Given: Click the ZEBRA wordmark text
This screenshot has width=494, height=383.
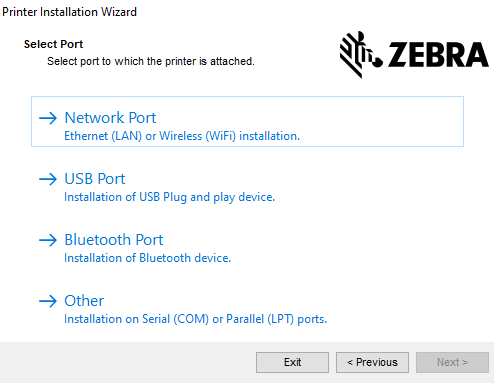Looking at the screenshot, I should (x=438, y=55).
